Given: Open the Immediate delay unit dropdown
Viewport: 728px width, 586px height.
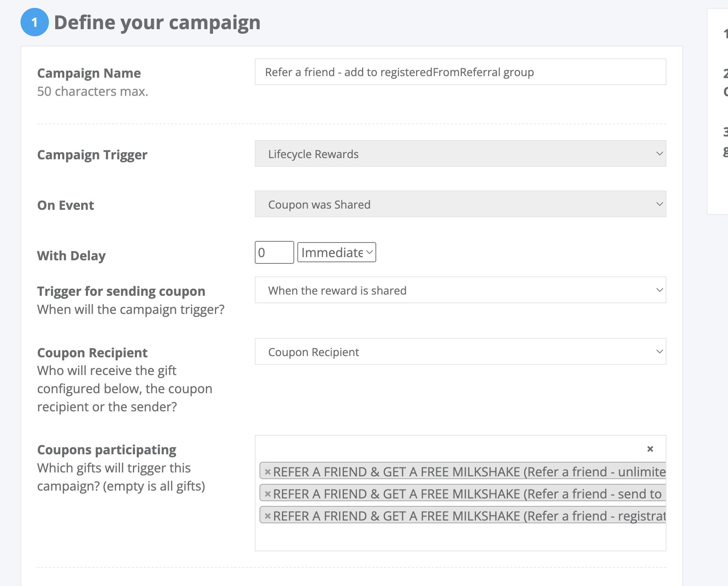Looking at the screenshot, I should pos(336,252).
